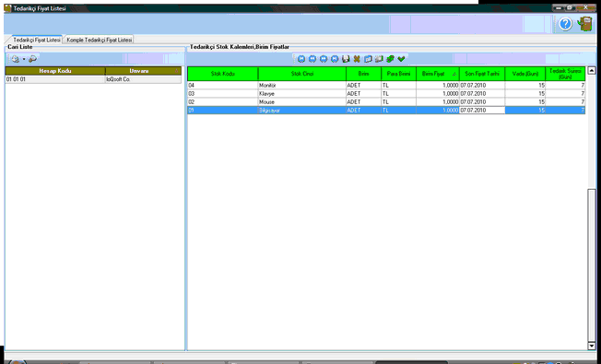
Task: Click the vertical scrollbar thumb of stock grid
Action: point(592,264)
